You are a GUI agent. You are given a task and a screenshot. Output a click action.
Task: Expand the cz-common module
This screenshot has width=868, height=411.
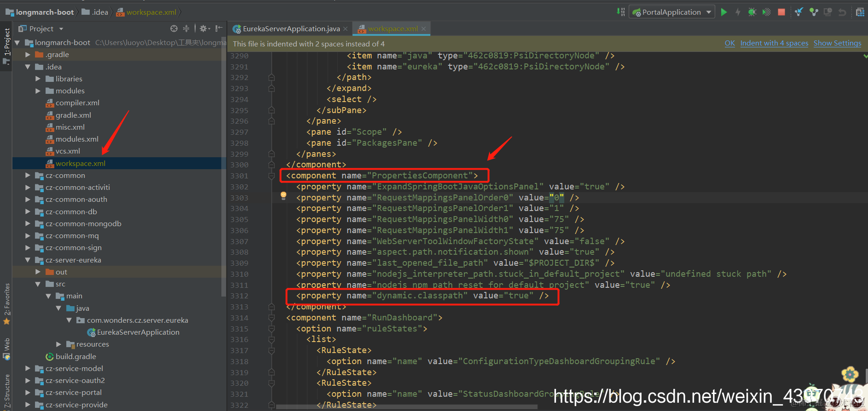(x=28, y=176)
